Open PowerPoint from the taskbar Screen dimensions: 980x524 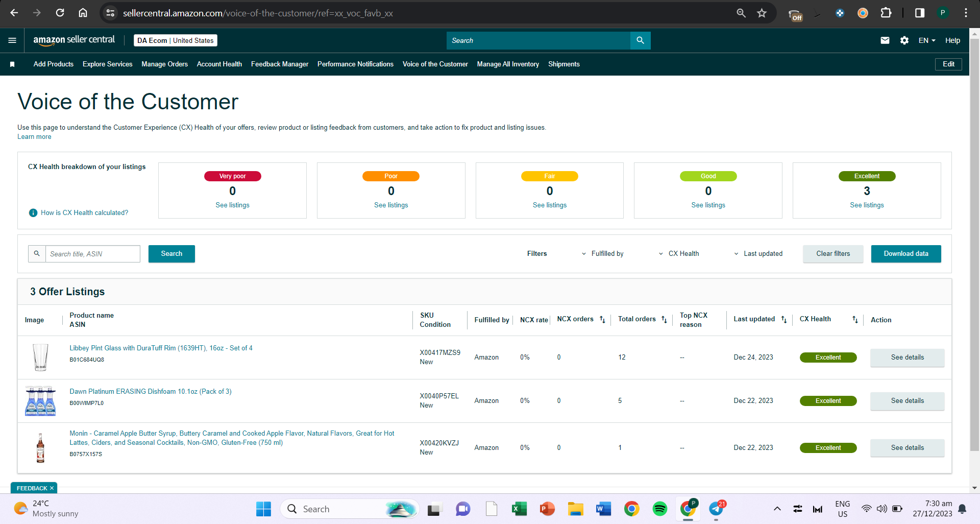[547, 509]
